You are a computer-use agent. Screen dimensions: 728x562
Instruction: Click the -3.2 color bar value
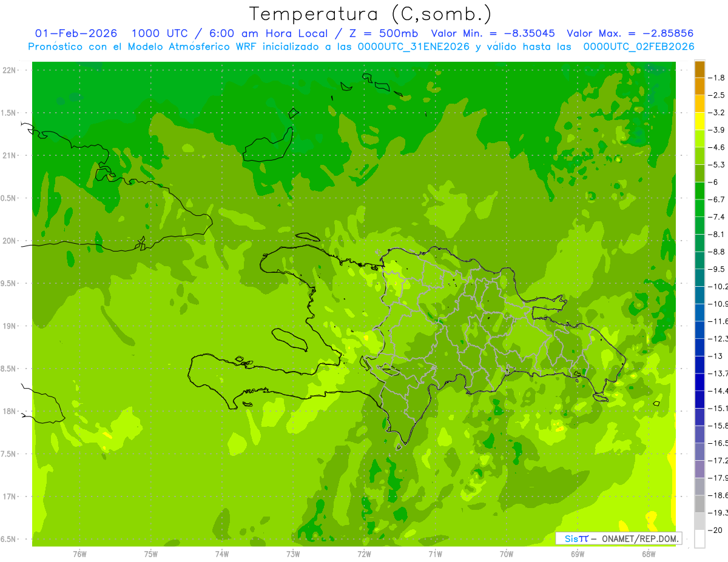point(717,112)
